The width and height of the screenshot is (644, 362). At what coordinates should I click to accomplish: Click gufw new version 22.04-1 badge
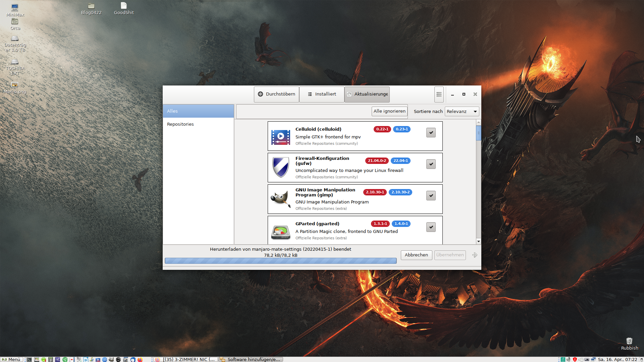[401, 161]
